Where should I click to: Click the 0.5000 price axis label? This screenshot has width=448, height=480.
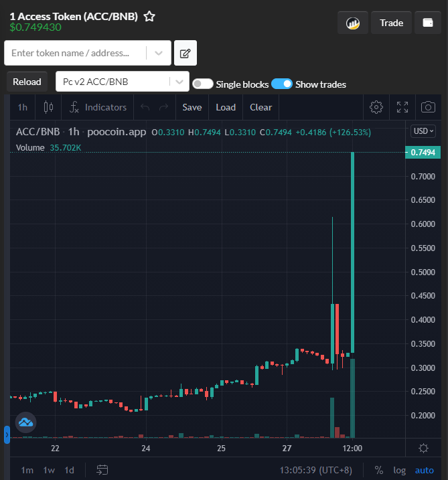[423, 272]
